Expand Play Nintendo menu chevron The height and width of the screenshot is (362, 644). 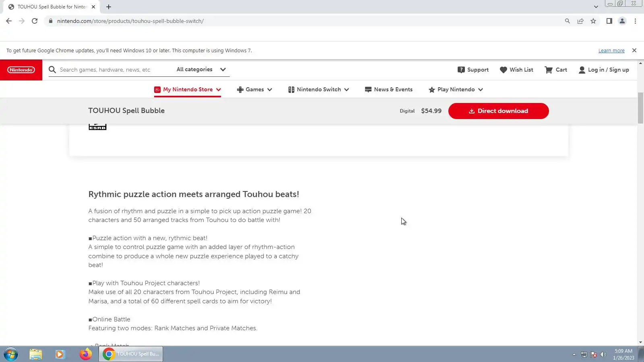pos(481,90)
